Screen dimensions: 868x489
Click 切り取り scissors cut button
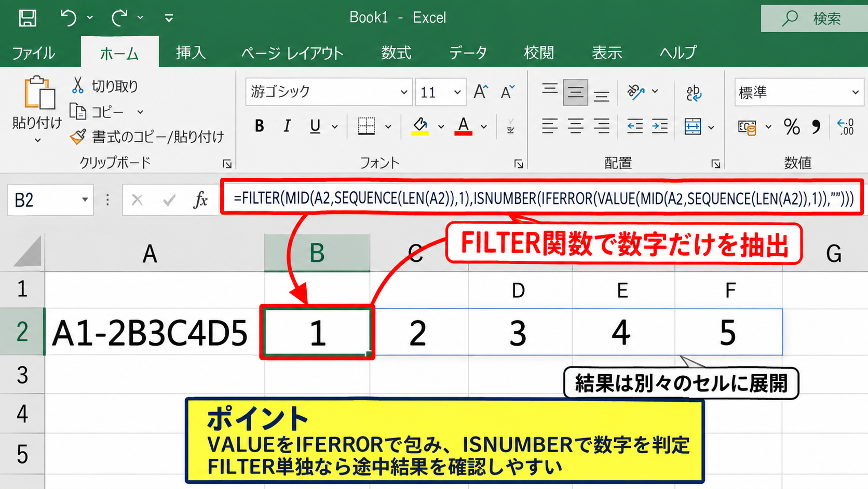click(104, 86)
